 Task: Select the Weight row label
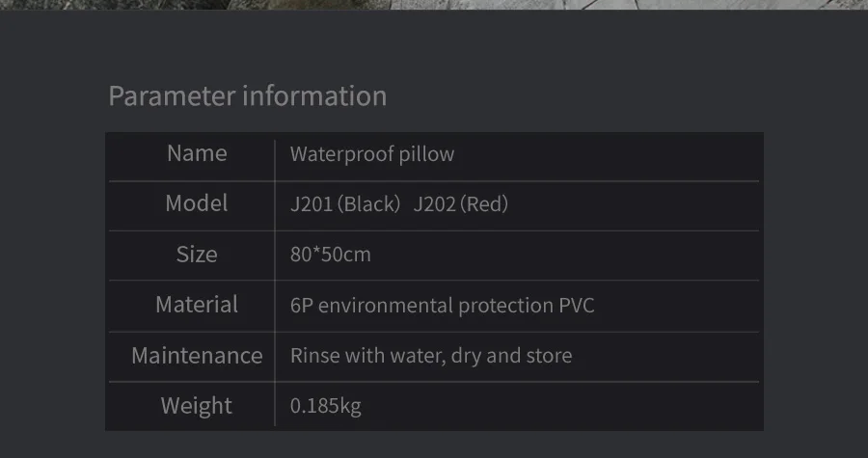click(x=197, y=406)
